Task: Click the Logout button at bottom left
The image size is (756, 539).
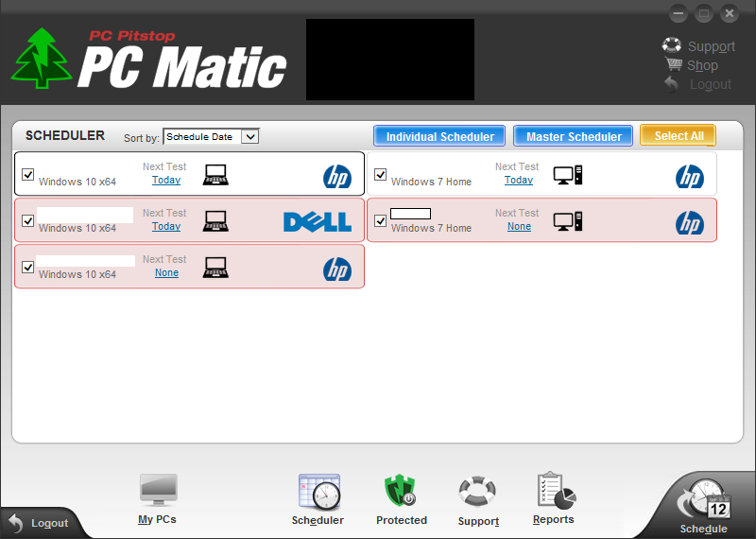Action: 39,523
